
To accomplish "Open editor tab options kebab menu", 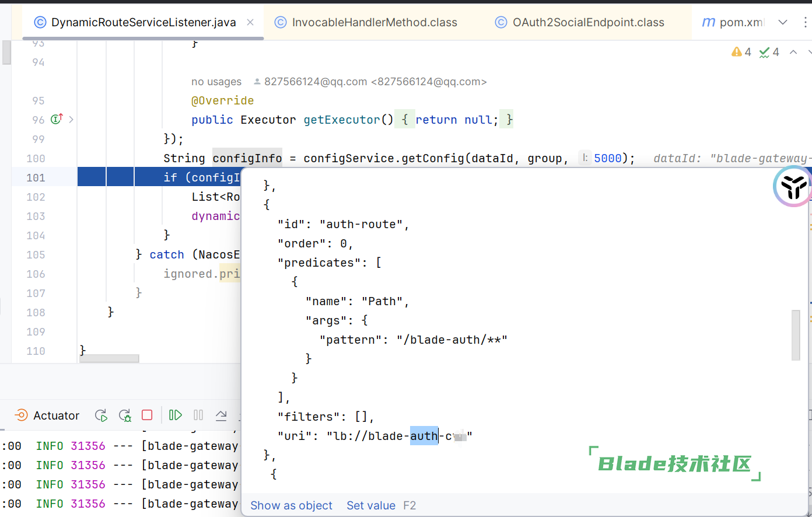I will 806,22.
